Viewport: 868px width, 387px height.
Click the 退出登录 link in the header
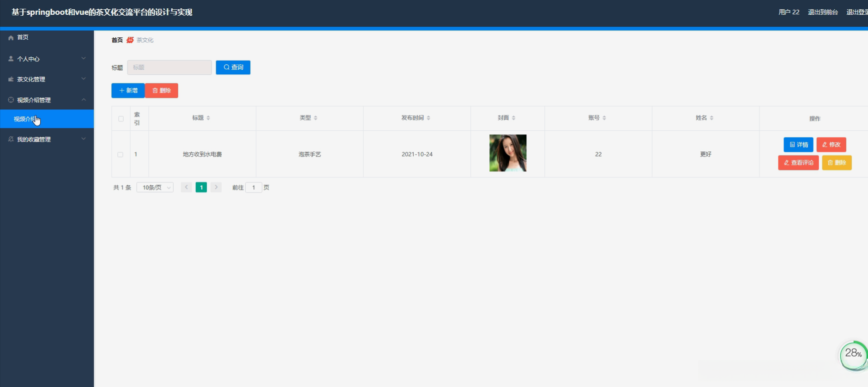[x=857, y=12]
